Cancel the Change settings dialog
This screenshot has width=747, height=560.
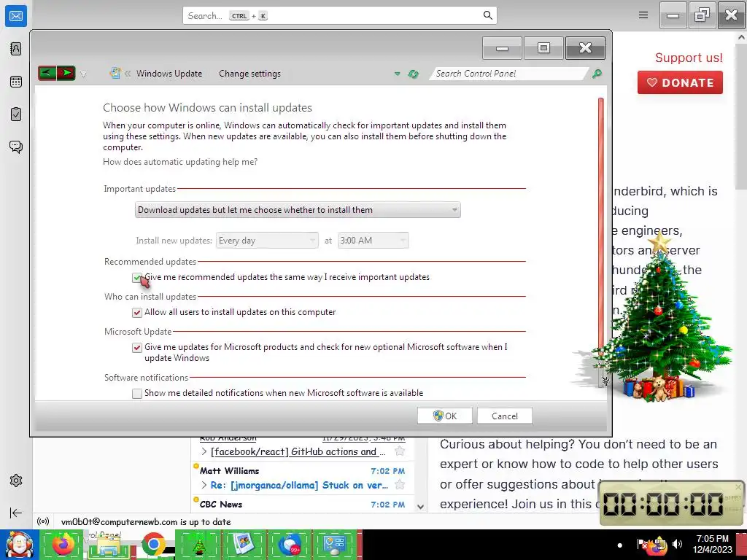point(505,416)
